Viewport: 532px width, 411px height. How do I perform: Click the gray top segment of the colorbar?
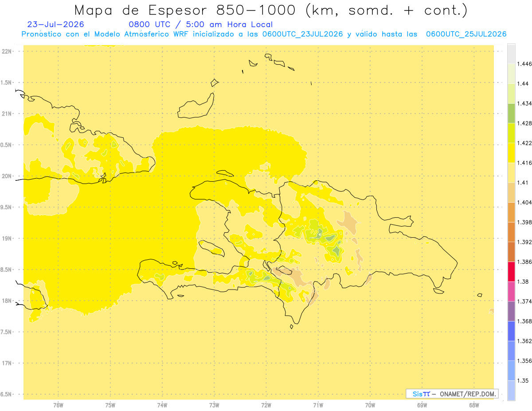pos(511,54)
